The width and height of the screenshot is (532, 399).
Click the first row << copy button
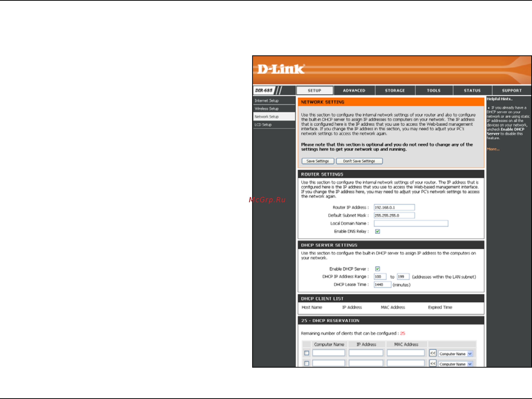coord(433,353)
